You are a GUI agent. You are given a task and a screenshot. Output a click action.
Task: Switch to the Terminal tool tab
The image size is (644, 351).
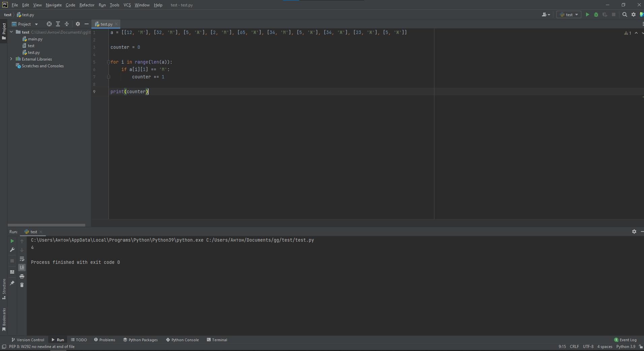(217, 340)
